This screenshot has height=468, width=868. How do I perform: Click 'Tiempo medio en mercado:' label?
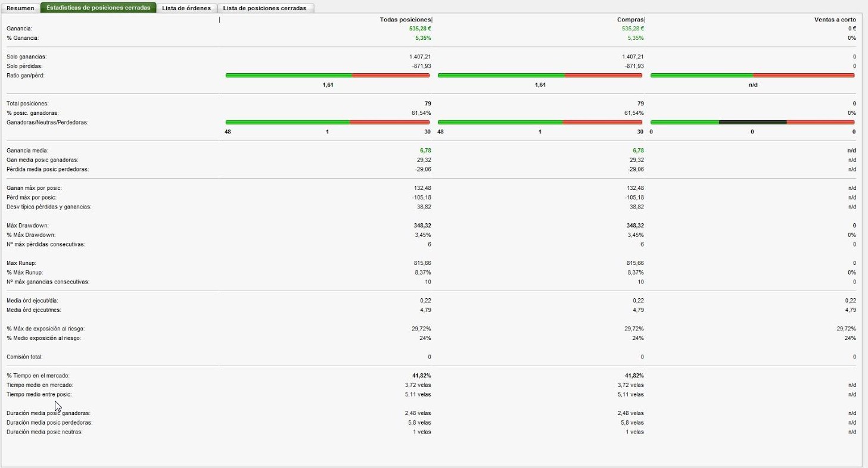[40, 385]
